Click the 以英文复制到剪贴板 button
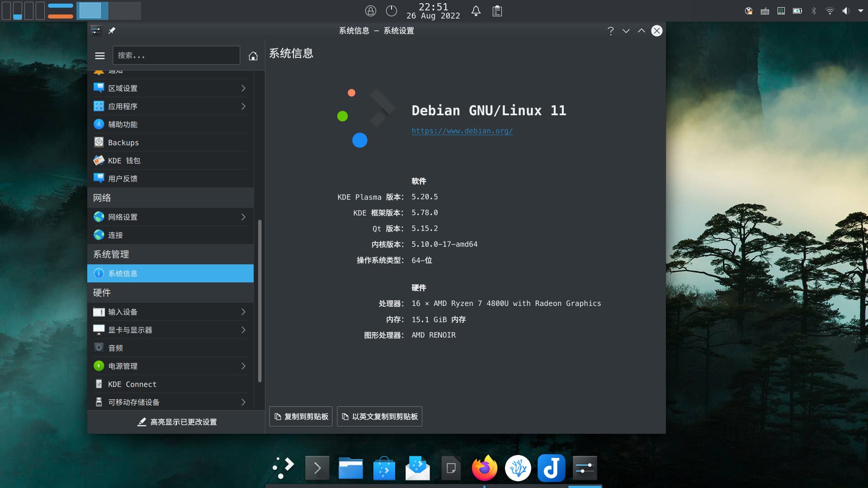The width and height of the screenshot is (868, 488). [x=379, y=416]
